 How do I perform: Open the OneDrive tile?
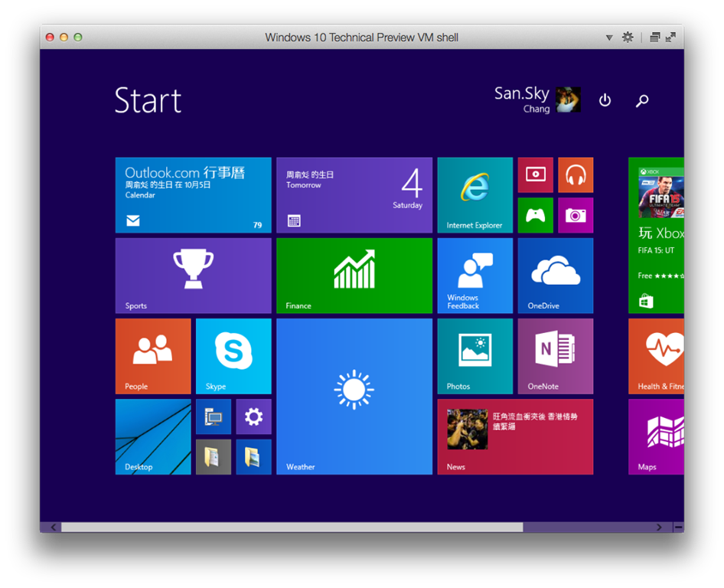pos(556,276)
